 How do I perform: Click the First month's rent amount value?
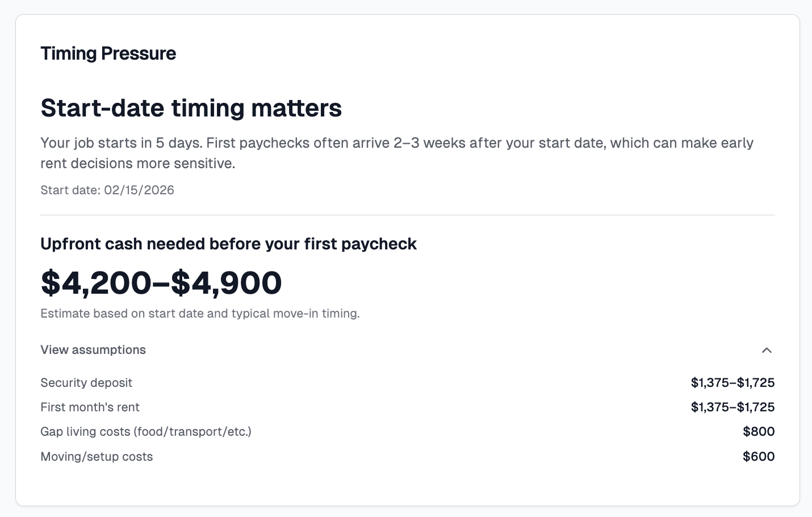point(733,407)
